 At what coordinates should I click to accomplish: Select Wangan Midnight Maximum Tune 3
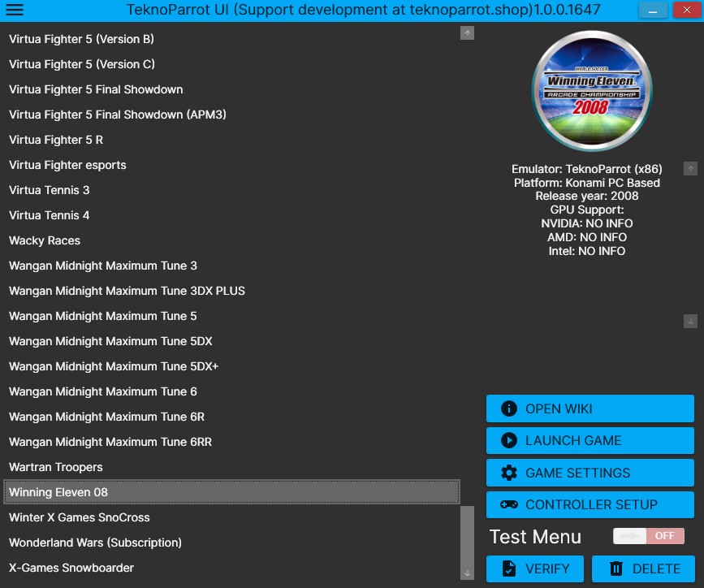(231, 266)
